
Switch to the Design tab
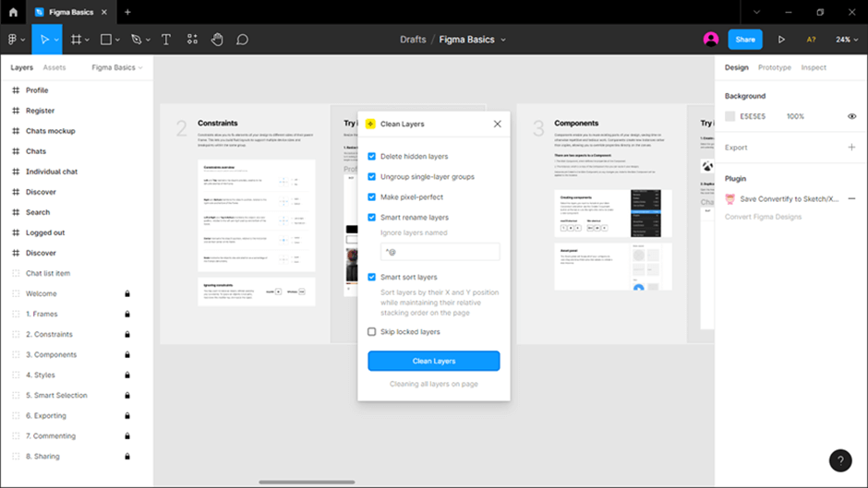pos(736,67)
